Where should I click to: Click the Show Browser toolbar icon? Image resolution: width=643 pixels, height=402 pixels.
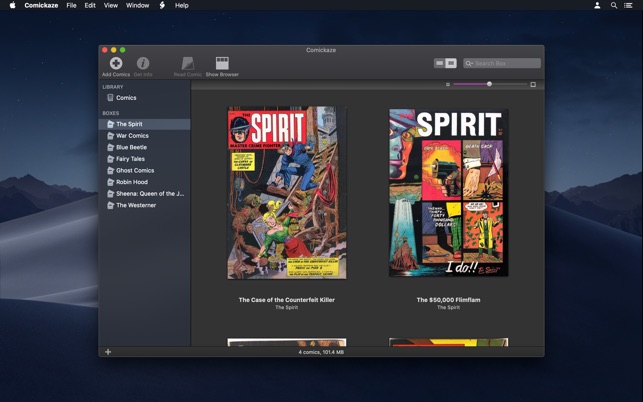[222, 63]
